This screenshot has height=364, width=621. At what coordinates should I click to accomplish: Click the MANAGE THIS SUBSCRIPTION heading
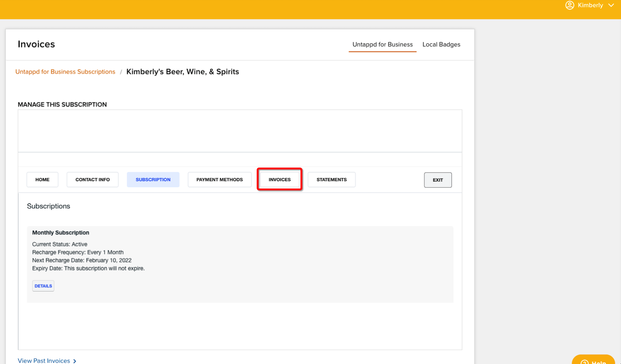(62, 105)
